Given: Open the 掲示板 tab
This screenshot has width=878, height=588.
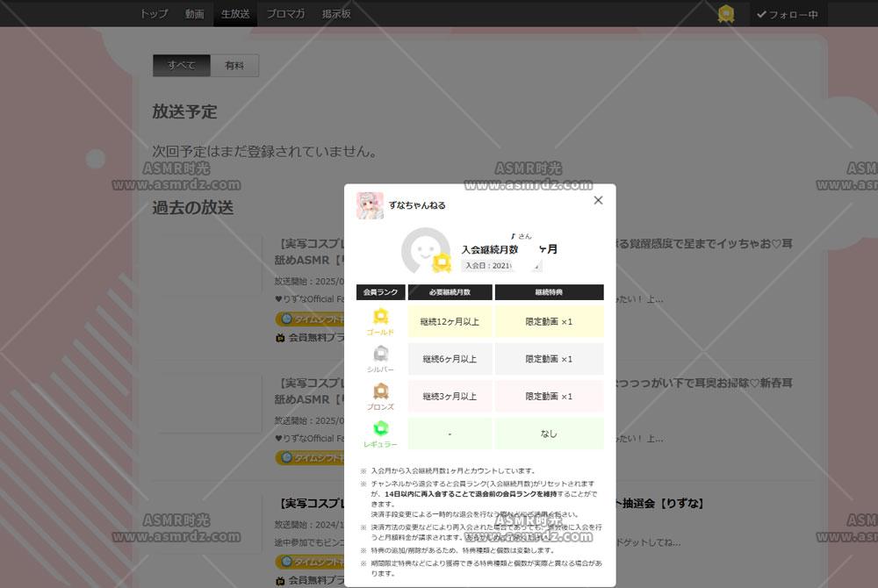Looking at the screenshot, I should [x=336, y=13].
